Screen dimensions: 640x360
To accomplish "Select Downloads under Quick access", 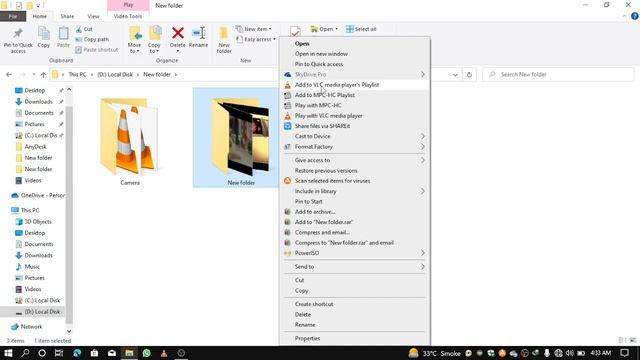I will coord(39,102).
